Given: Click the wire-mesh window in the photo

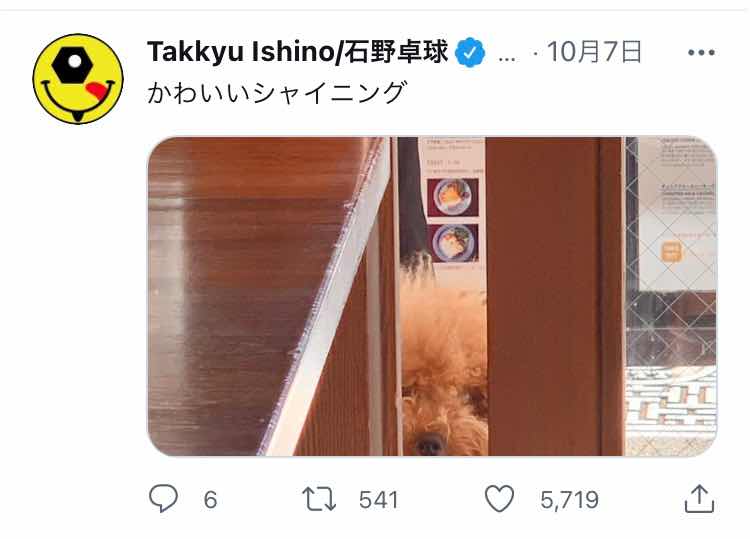Looking at the screenshot, I should coord(671,297).
